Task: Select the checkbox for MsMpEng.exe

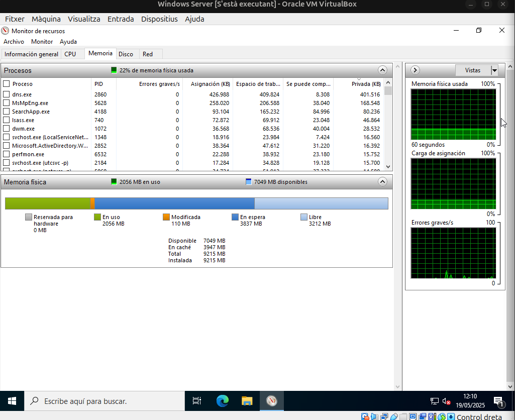Action: pyautogui.click(x=7, y=102)
